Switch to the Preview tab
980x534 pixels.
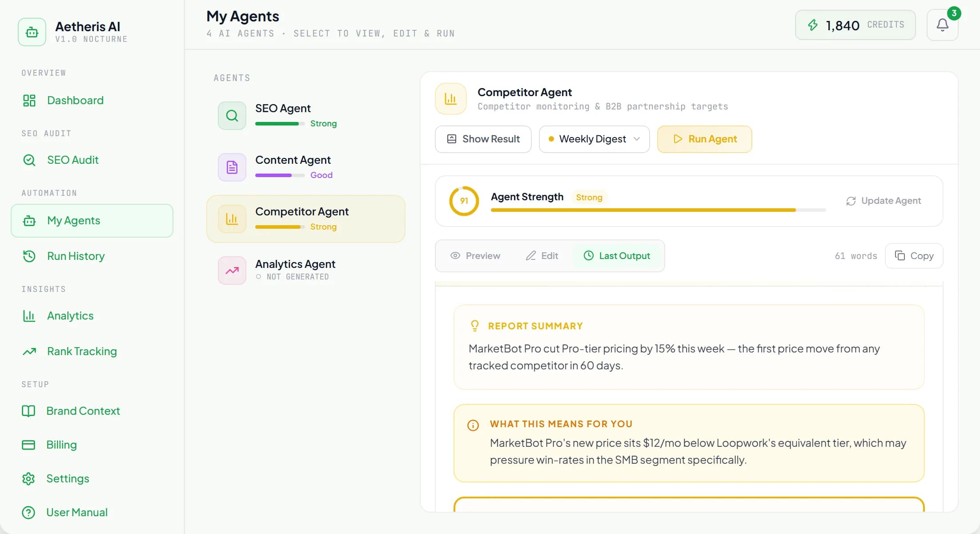click(x=475, y=256)
